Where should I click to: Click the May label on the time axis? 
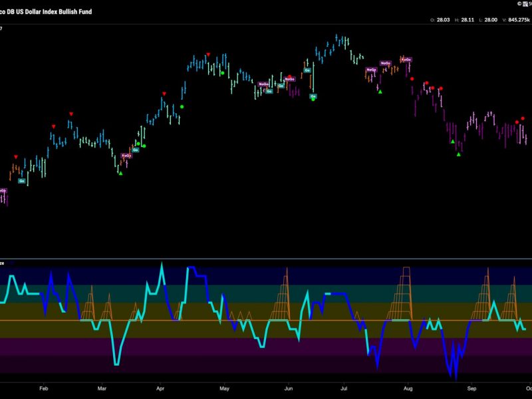click(x=224, y=388)
